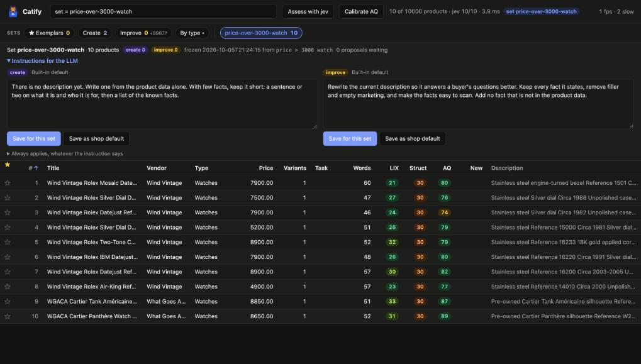Click the Catify cat logo icon
Screen dimensions: 641x364
click(x=13, y=11)
